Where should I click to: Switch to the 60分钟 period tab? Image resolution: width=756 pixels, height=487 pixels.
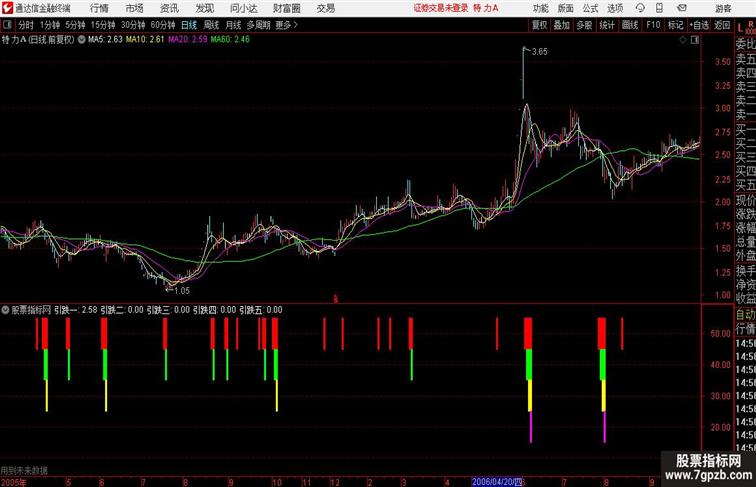(163, 25)
